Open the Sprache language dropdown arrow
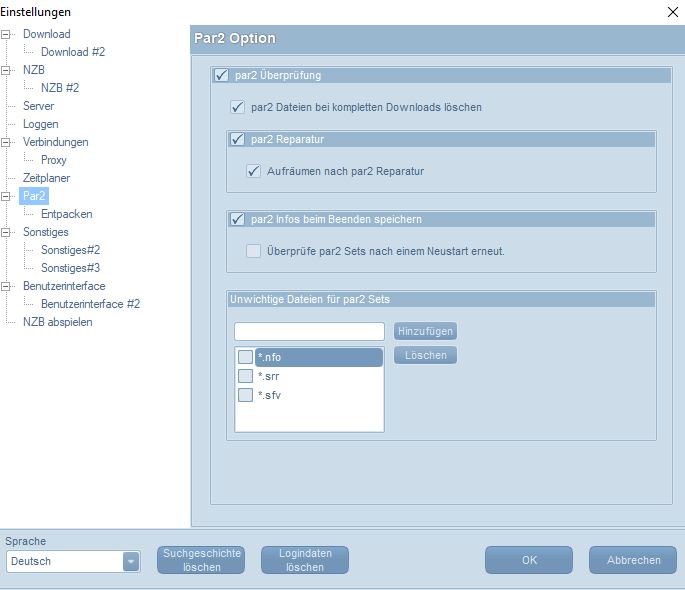Image resolution: width=685 pixels, height=590 pixels. (131, 561)
